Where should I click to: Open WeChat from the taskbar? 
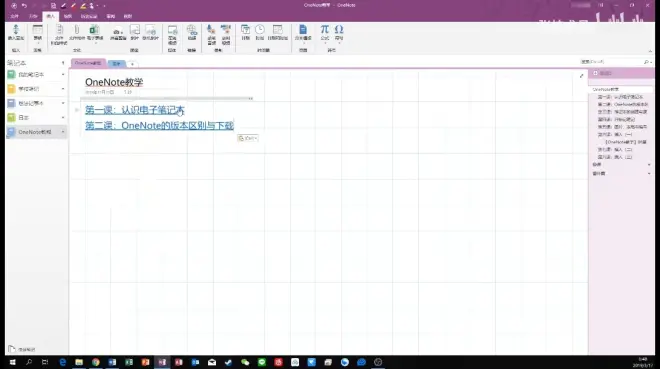click(x=245, y=362)
